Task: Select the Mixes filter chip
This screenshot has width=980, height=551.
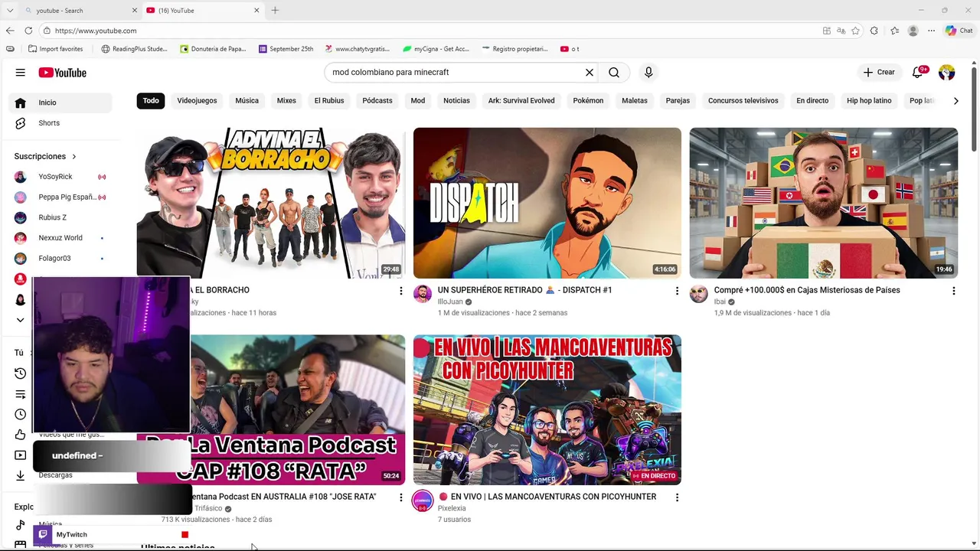Action: click(x=286, y=101)
